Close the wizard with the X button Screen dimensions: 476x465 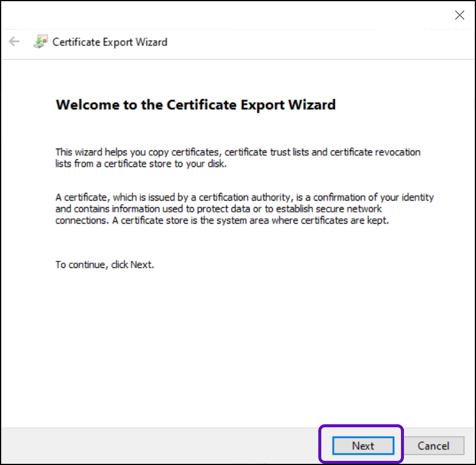pyautogui.click(x=459, y=15)
